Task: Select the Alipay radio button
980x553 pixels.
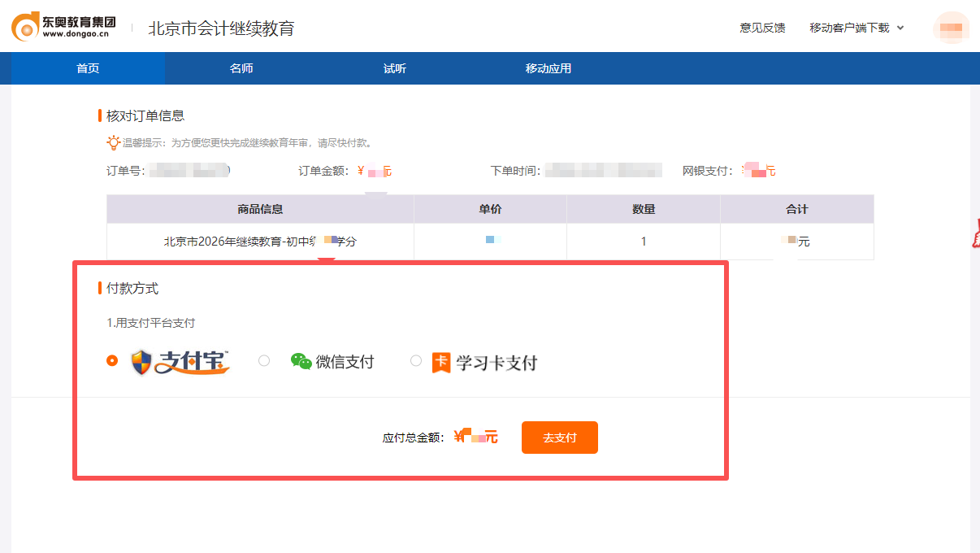Action: (112, 360)
